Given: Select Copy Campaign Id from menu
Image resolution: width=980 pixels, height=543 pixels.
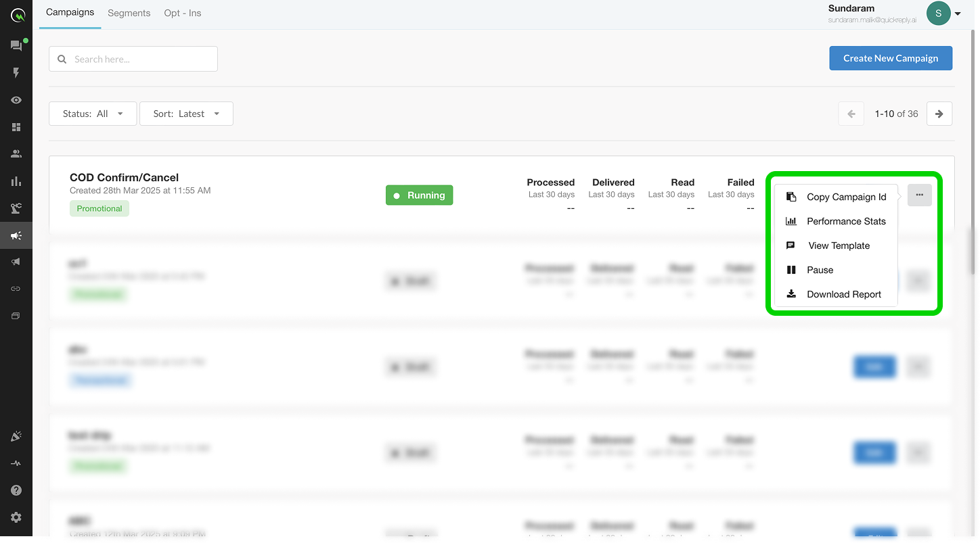Looking at the screenshot, I should pos(846,197).
